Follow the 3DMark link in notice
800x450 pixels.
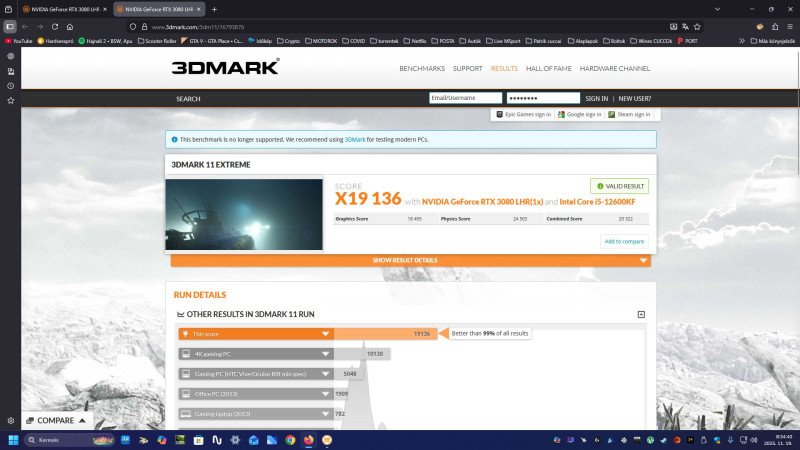point(355,139)
